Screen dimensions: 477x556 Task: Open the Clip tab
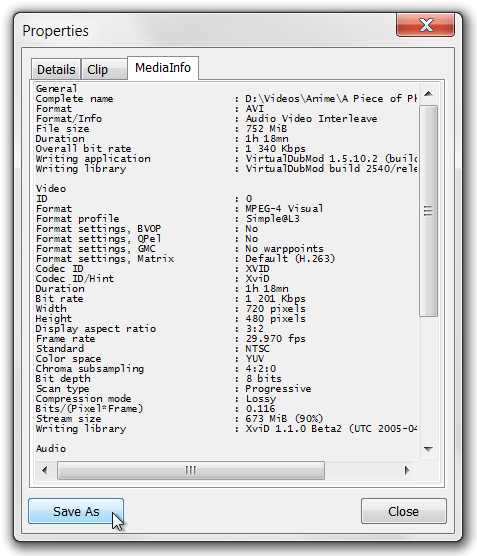(104, 69)
